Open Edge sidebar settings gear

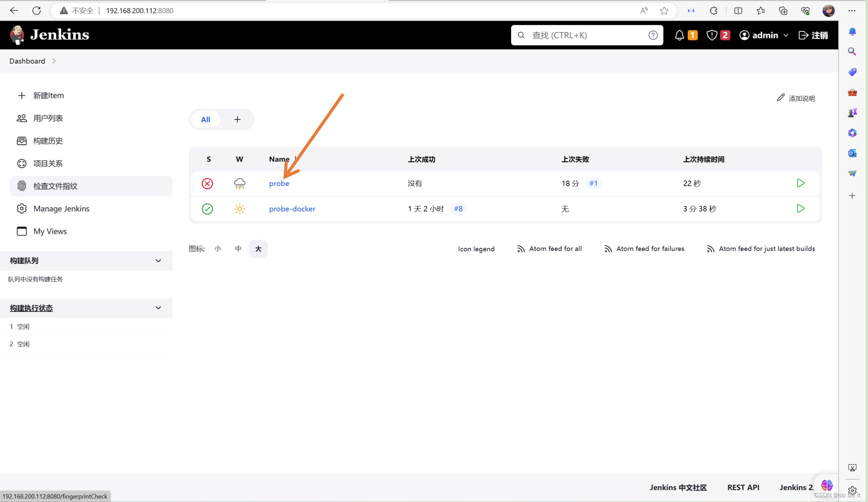click(x=852, y=491)
